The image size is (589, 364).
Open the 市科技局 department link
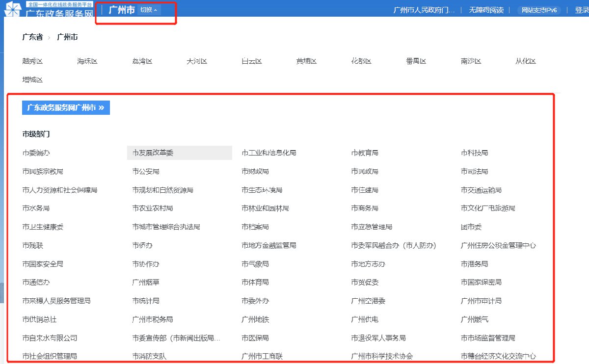(x=474, y=153)
